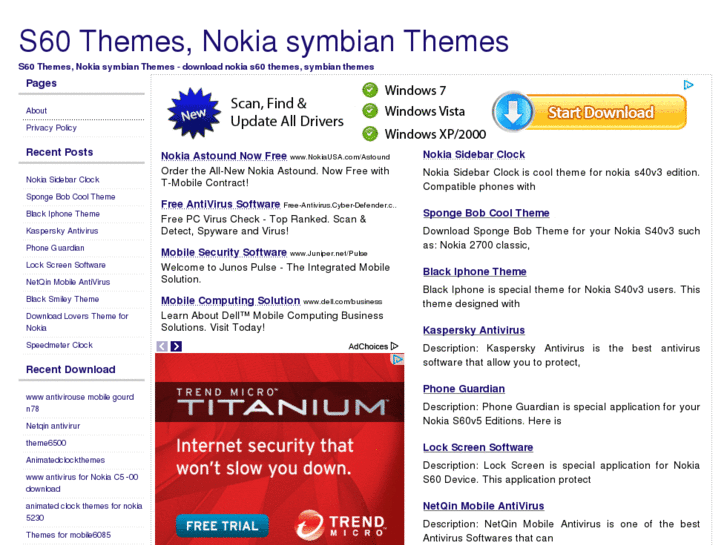Open Netqin antivirur download link
727x545 pixels.
pos(53,426)
